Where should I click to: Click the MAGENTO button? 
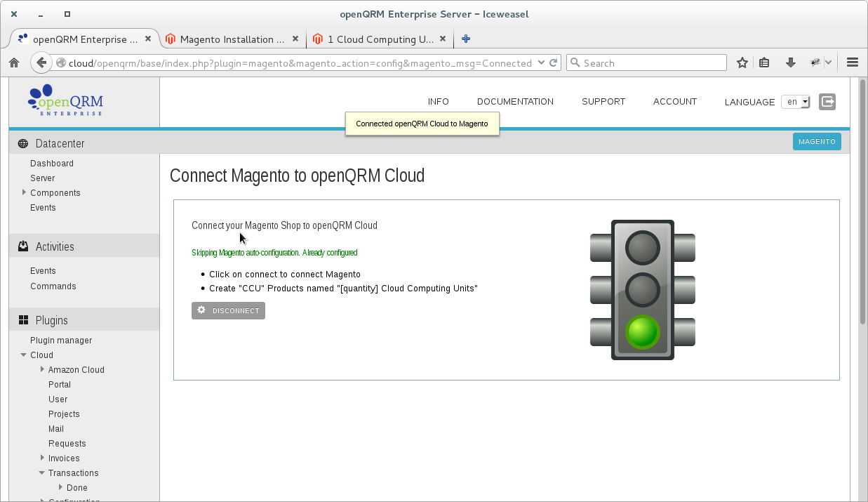pyautogui.click(x=817, y=141)
